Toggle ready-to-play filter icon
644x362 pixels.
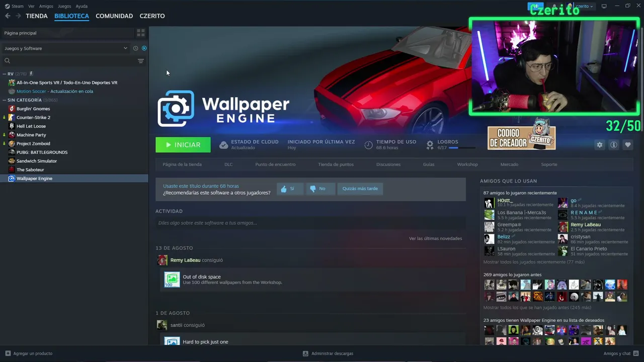coord(144,48)
